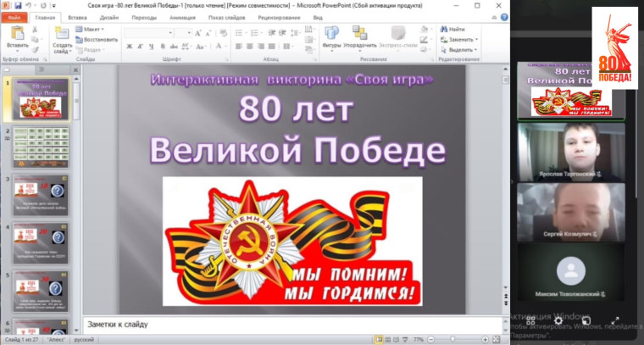This screenshot has height=345, width=644.
Task: Click Fit slide to window icon
Action: pyautogui.click(x=496, y=340)
